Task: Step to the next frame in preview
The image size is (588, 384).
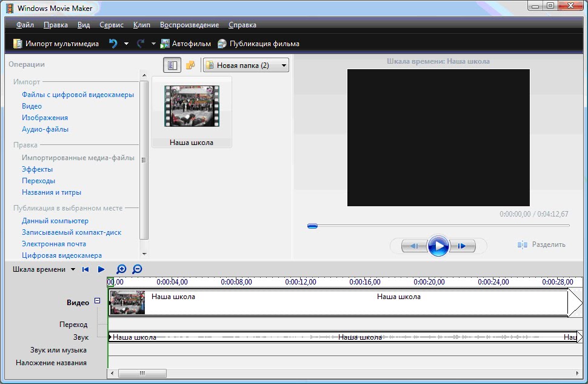Action: click(462, 246)
